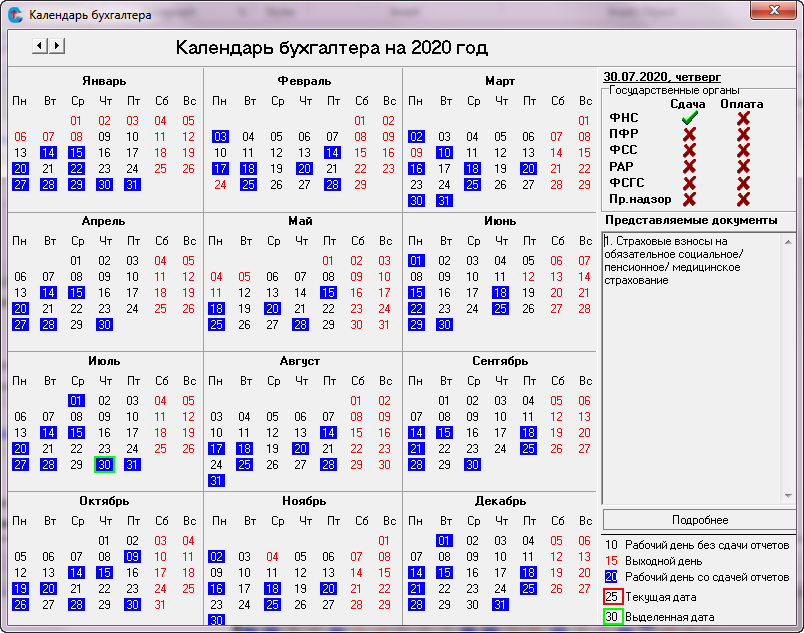This screenshot has height=633, width=804.
Task: Select December 01 reporting date
Action: click(444, 540)
